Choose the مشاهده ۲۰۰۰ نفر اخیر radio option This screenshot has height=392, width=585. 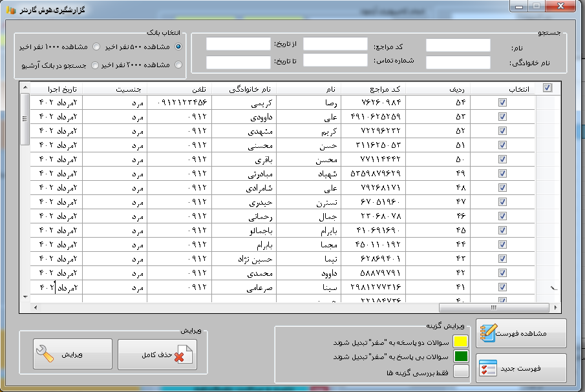pyautogui.click(x=178, y=65)
